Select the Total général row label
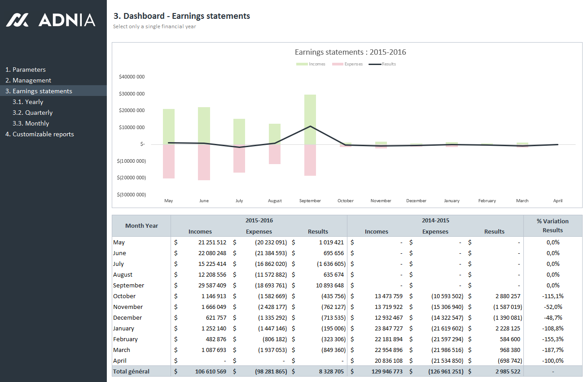This screenshot has height=382, width=588. (131, 371)
